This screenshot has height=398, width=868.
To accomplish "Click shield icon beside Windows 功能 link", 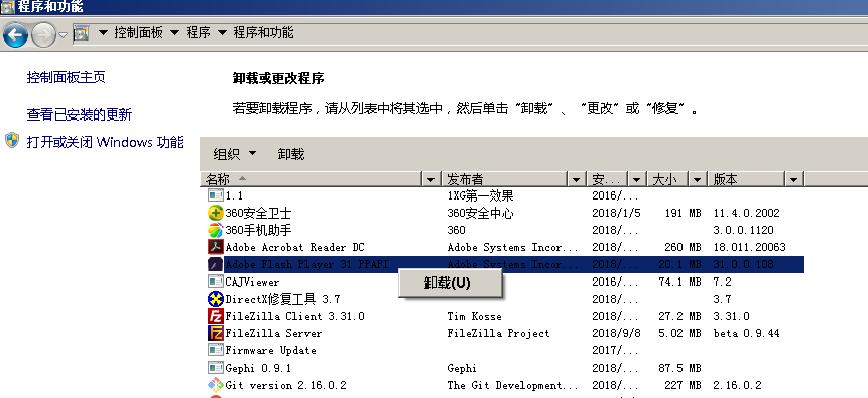I will click(12, 141).
